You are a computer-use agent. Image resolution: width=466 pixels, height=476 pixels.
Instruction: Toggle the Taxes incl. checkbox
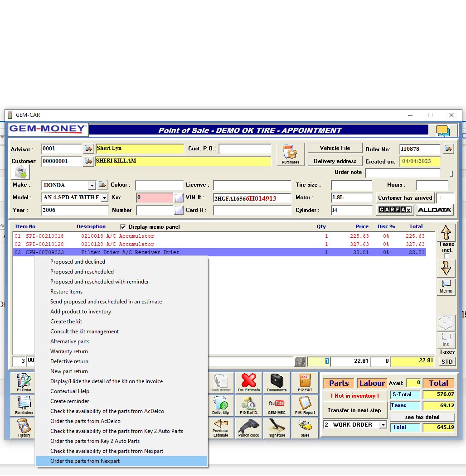point(447,256)
